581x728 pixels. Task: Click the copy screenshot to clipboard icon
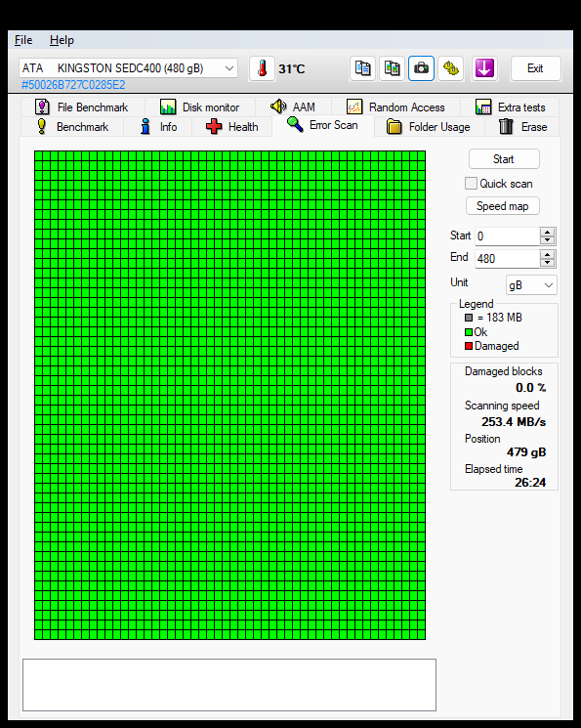[x=392, y=68]
